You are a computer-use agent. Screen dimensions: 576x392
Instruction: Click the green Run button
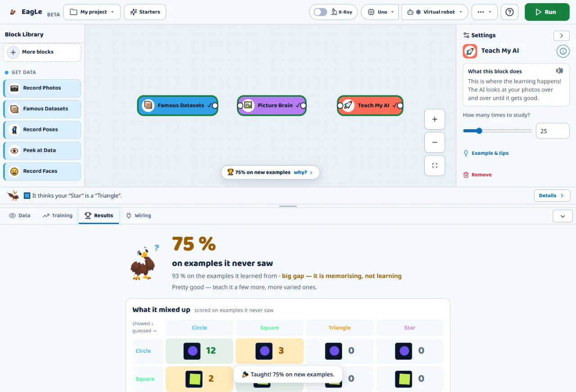click(547, 12)
